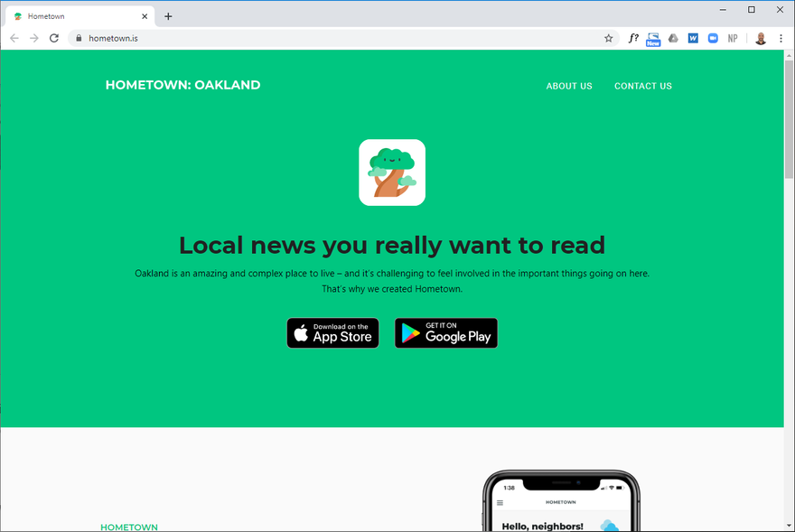Click the scrollbar up arrow
Viewport: 795px width, 532px height.
[789, 55]
